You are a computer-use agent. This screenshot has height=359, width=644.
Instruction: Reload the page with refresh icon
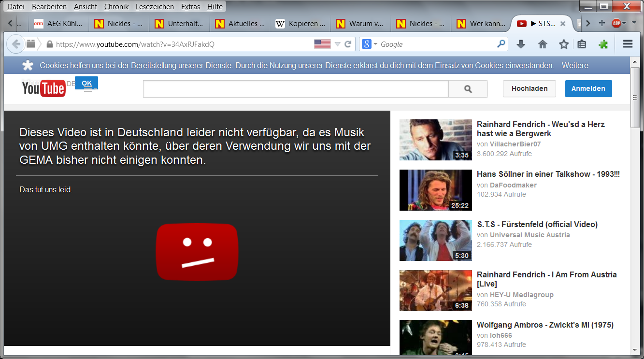pos(347,44)
